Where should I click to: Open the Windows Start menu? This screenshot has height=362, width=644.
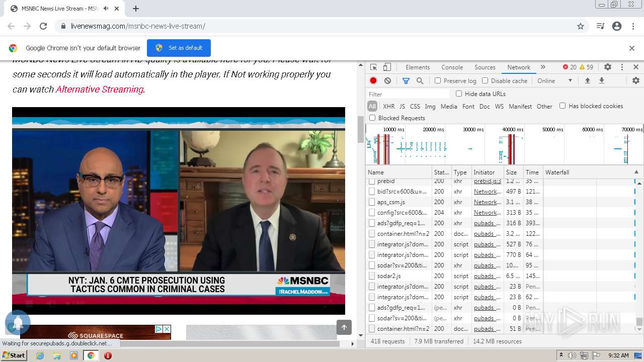(x=14, y=355)
